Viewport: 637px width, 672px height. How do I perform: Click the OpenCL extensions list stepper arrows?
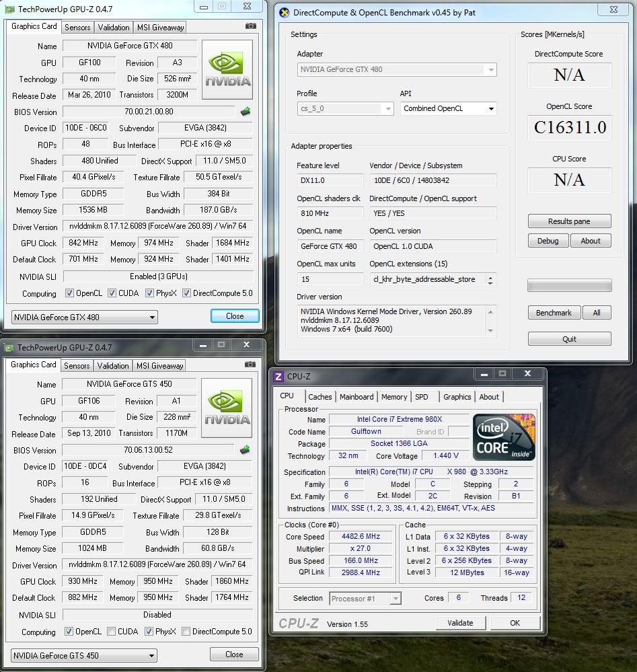pyautogui.click(x=491, y=280)
